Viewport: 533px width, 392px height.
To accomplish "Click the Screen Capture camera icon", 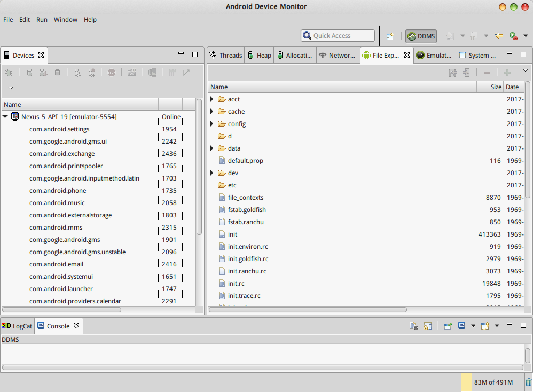I will pos(132,73).
